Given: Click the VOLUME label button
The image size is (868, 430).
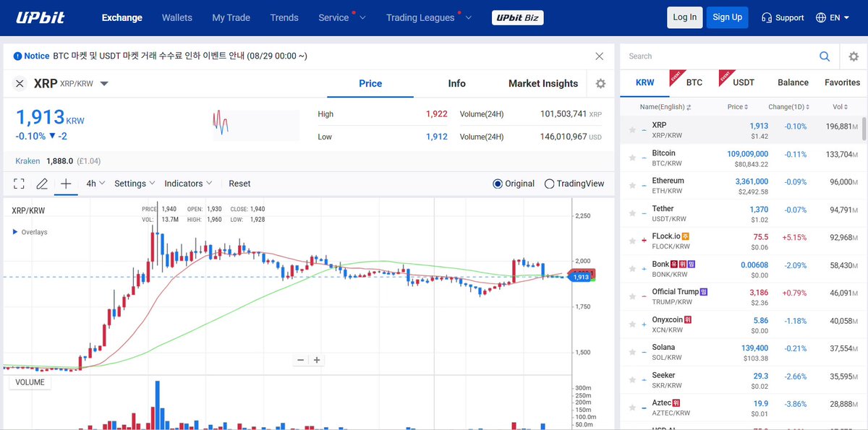Looking at the screenshot, I should click(x=30, y=382).
